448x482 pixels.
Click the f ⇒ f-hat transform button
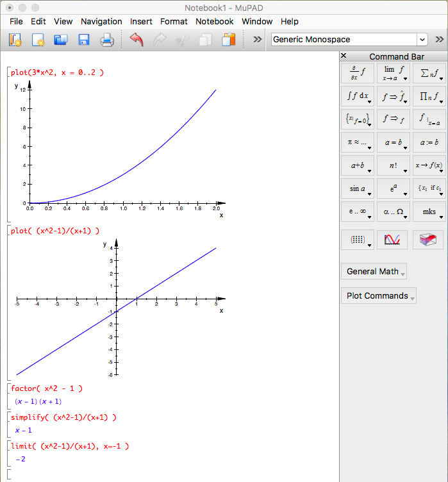pyautogui.click(x=394, y=96)
